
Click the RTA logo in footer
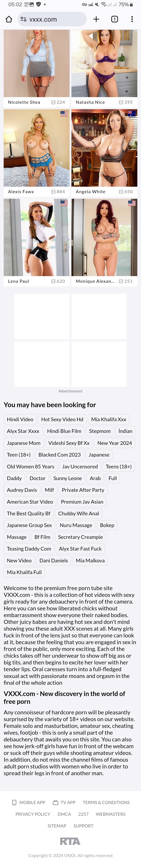click(x=70, y=841)
